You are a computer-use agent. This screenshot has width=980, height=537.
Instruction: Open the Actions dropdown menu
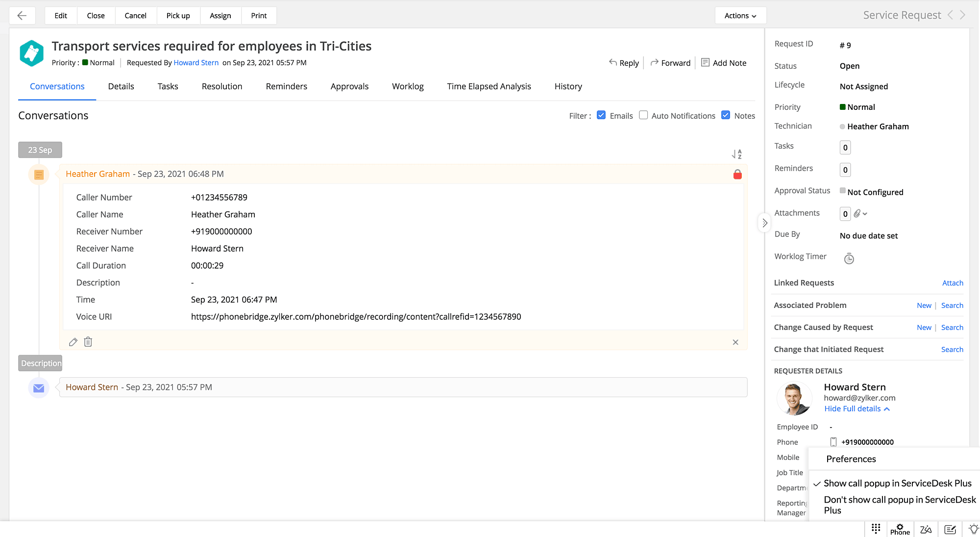(740, 16)
